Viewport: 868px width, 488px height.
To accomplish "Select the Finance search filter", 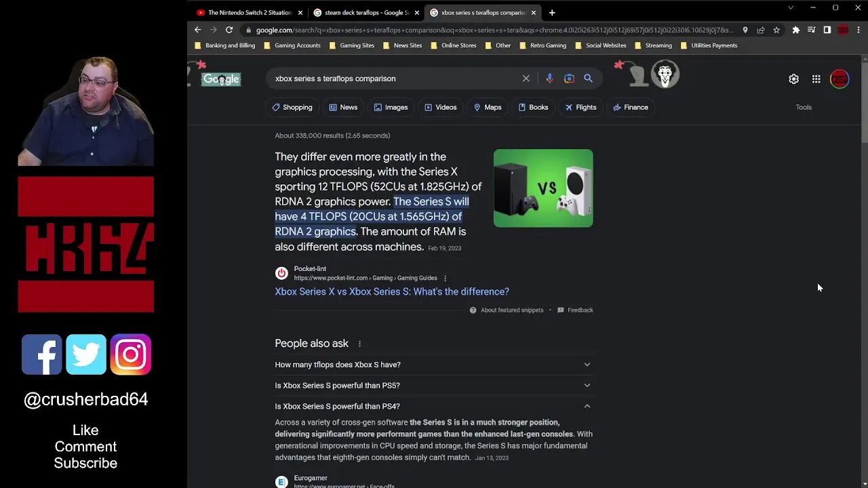I will pos(631,107).
